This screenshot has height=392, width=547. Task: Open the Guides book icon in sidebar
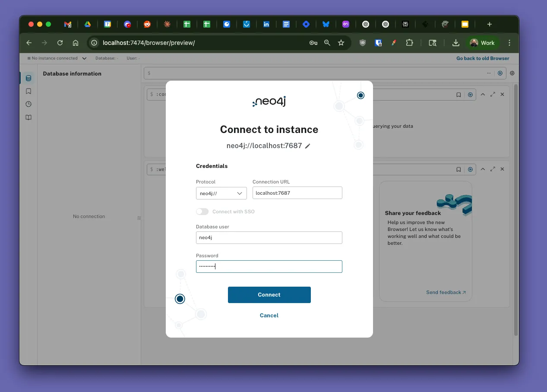click(28, 117)
